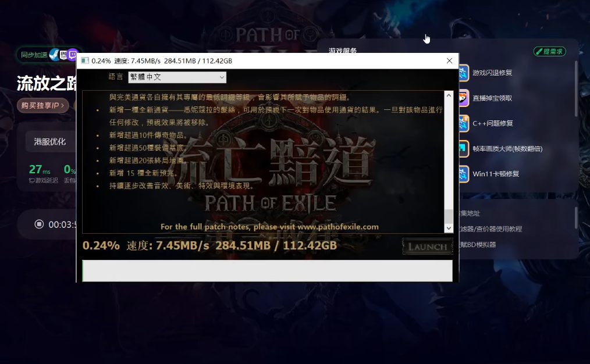Click the disabled LAUNCH button in patcher
This screenshot has width=590, height=364.
point(428,247)
